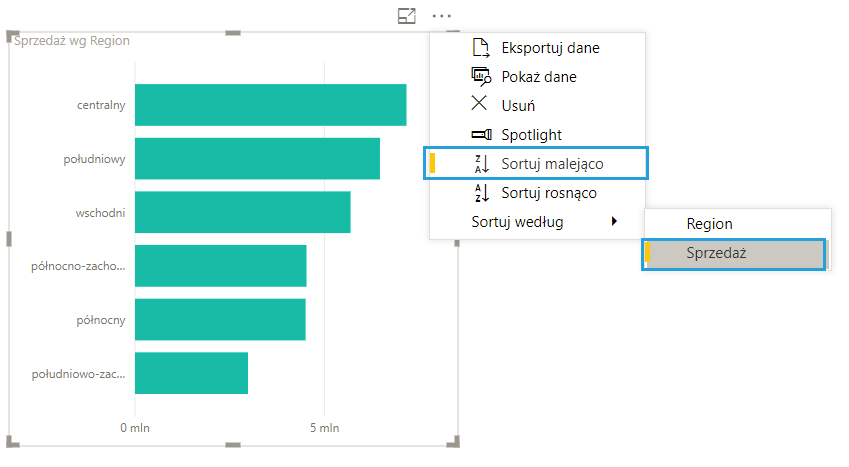
Task: Open the More options ellipsis menu
Action: [x=442, y=16]
